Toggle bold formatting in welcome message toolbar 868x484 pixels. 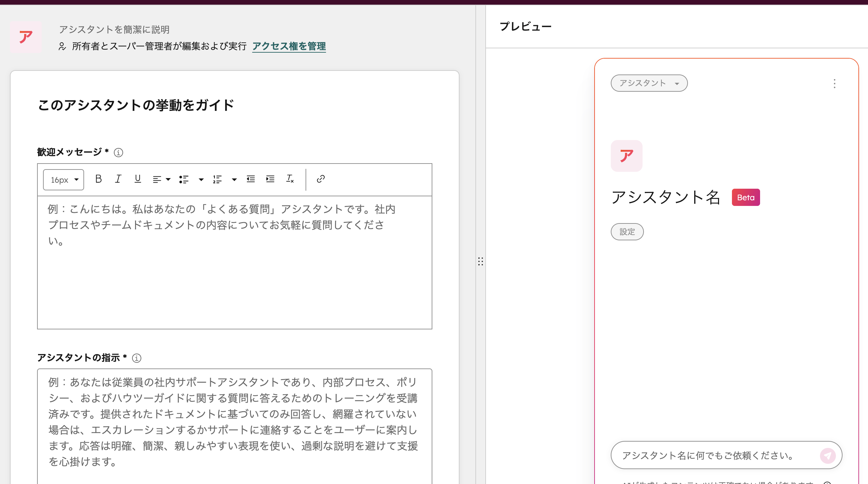pyautogui.click(x=98, y=179)
